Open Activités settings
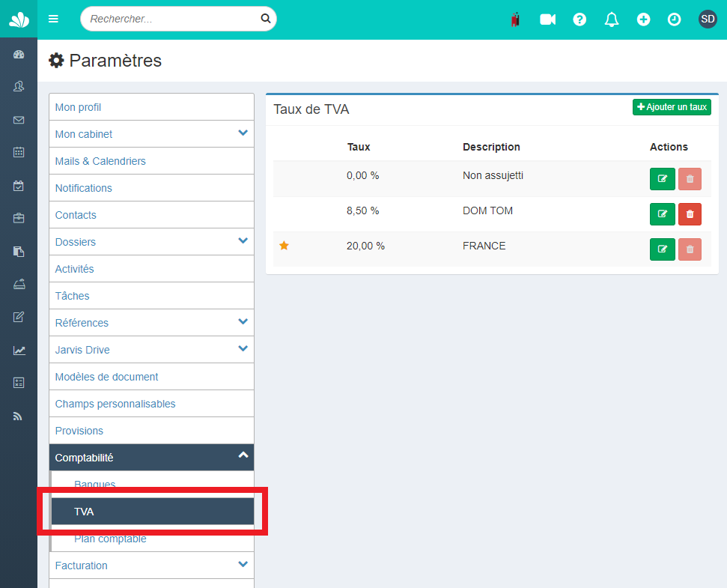 click(x=151, y=268)
